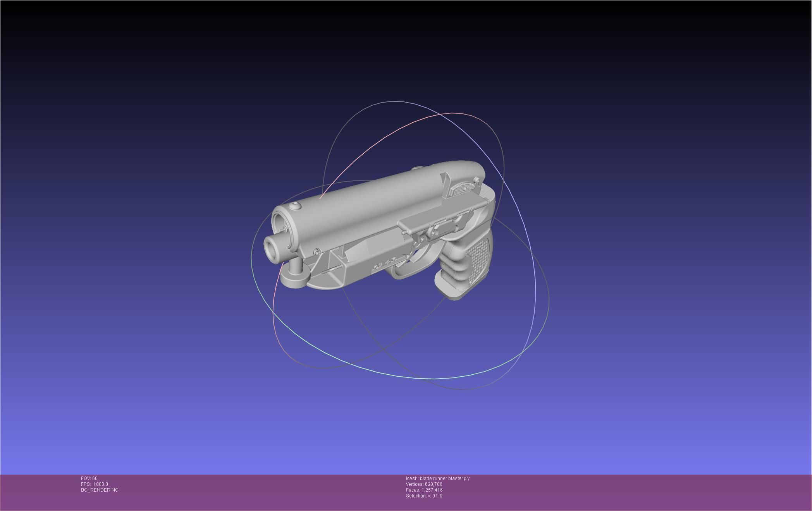Click the BO_RENDERING status label
Image resolution: width=812 pixels, height=511 pixels.
(100, 490)
